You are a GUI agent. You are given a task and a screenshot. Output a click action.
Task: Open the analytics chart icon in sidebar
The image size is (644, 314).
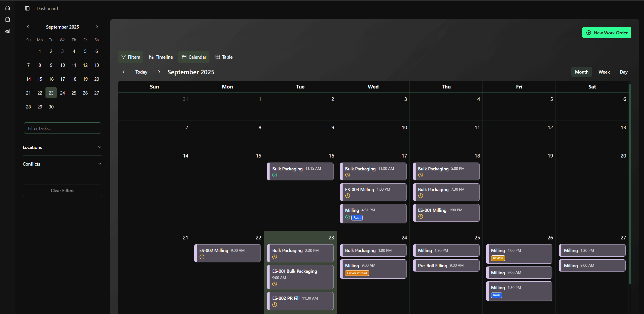coord(8,31)
